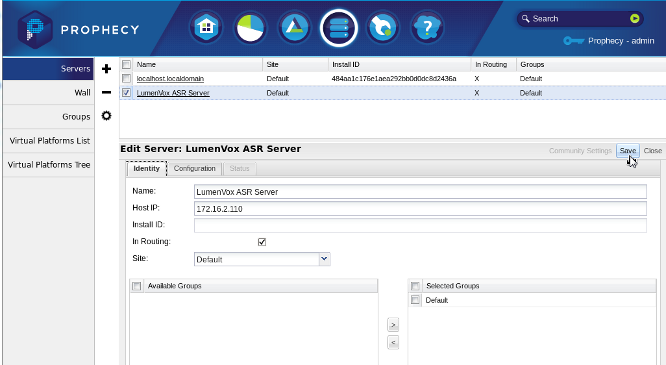This screenshot has width=666, height=365.
Task: Click the minus remove server icon
Action: tap(106, 92)
